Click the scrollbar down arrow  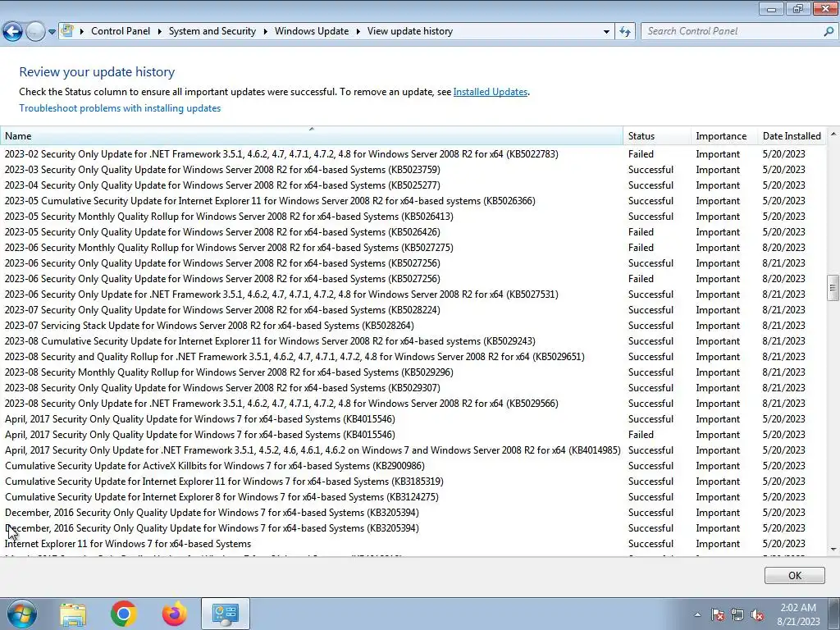click(x=833, y=549)
